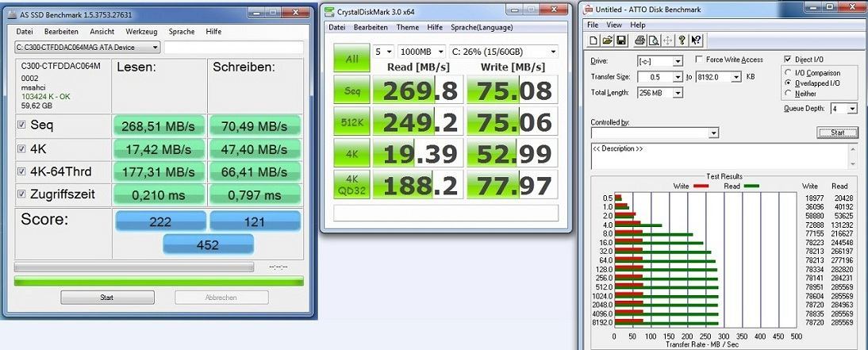Click the Save floppy icon in ATTO toolbar
This screenshot has height=350, width=868.
[x=621, y=40]
